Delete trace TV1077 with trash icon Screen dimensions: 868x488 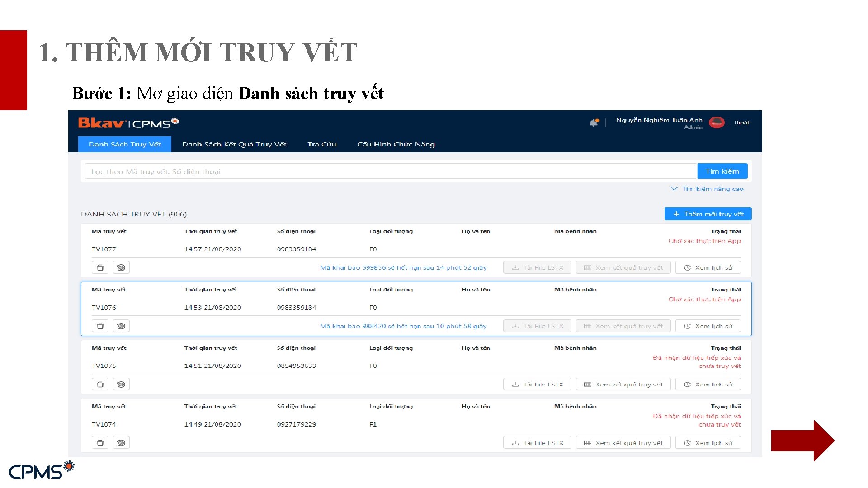click(x=100, y=267)
